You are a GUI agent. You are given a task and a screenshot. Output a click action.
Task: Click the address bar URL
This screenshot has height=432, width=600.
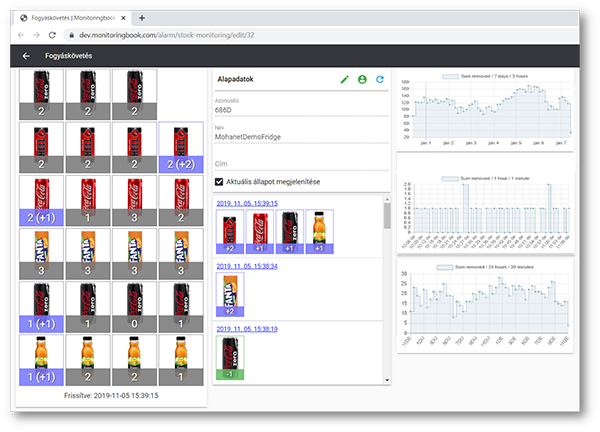tap(166, 35)
